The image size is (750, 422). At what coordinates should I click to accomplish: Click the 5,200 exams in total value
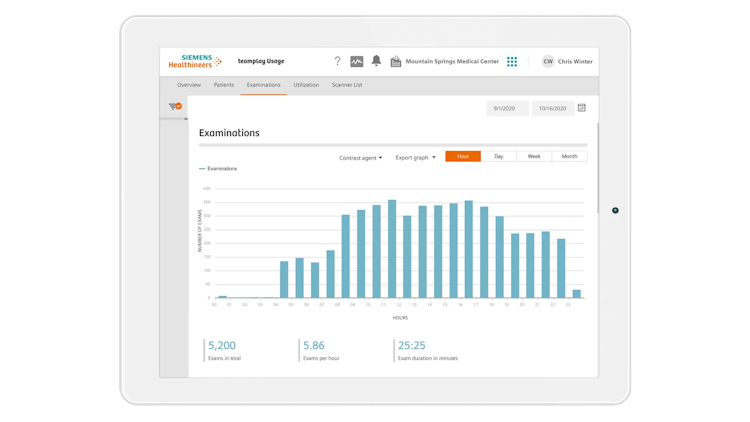click(222, 345)
